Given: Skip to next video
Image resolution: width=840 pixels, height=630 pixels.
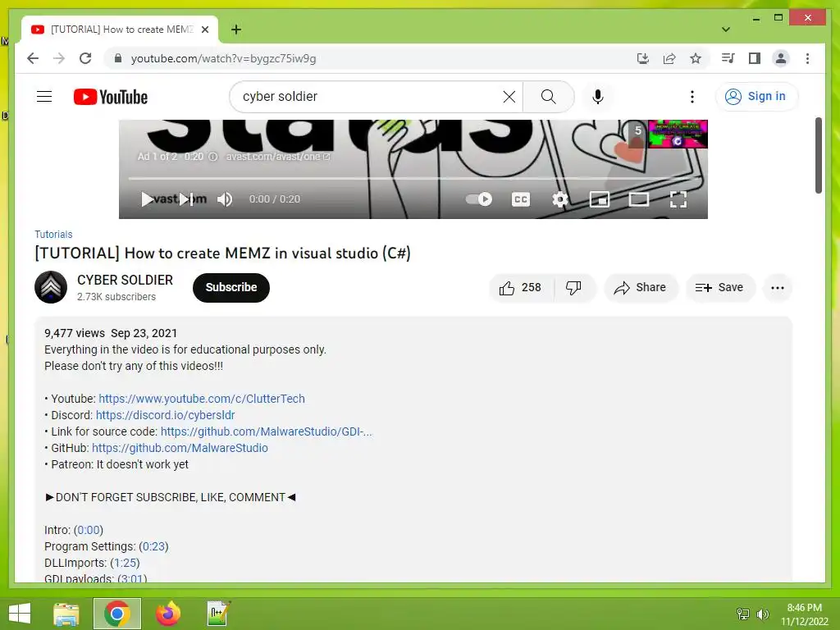Looking at the screenshot, I should click(x=186, y=199).
